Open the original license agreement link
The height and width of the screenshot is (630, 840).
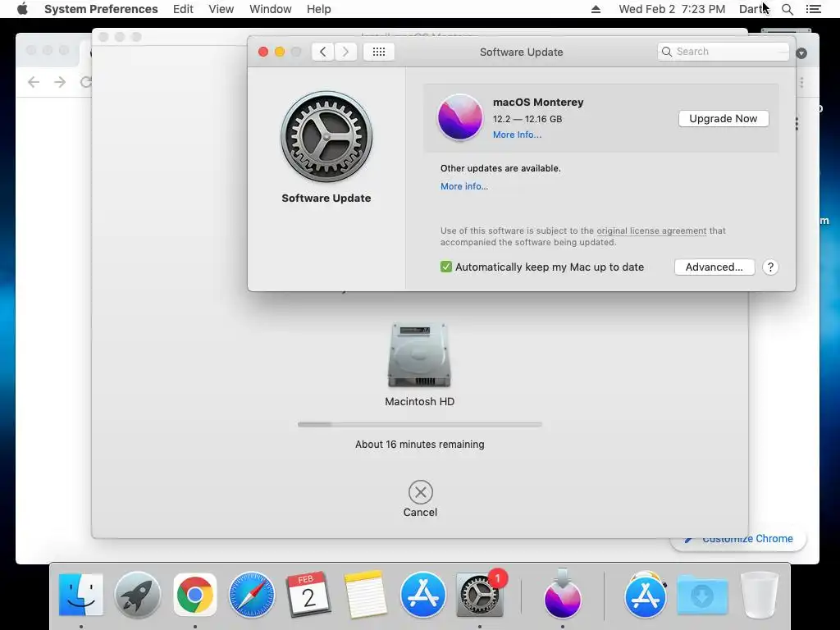[651, 231]
